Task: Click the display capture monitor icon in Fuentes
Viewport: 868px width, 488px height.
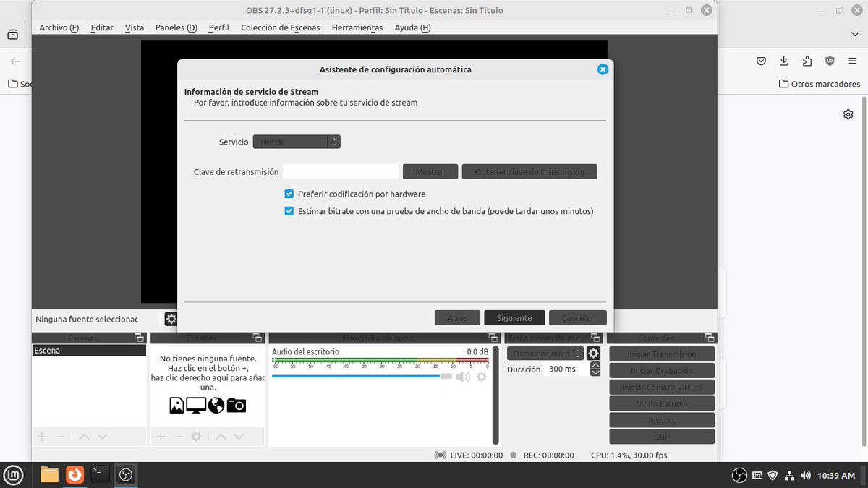Action: 196,405
